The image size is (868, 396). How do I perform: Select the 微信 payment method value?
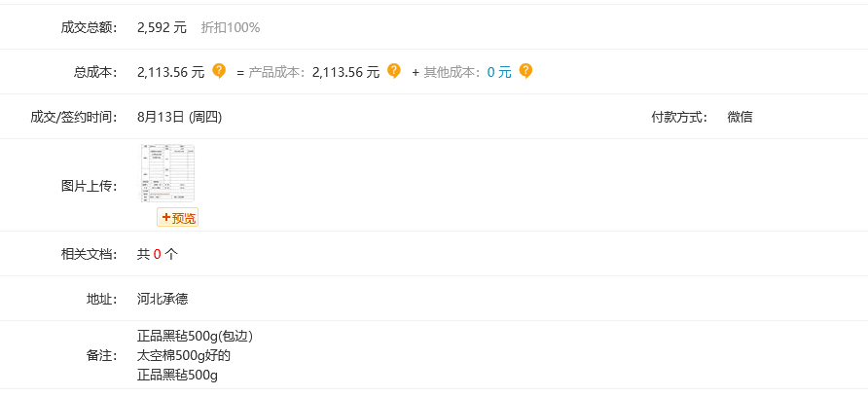pos(741,118)
